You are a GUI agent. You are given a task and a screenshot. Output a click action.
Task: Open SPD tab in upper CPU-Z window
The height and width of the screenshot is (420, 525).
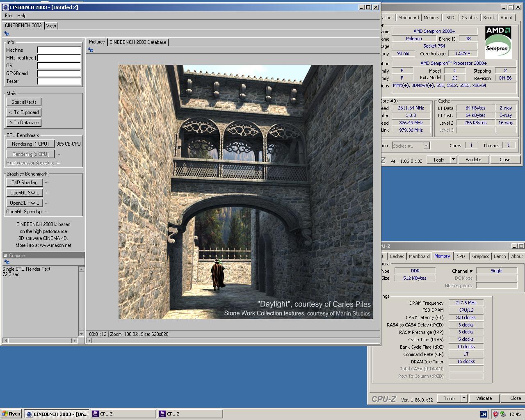click(450, 18)
